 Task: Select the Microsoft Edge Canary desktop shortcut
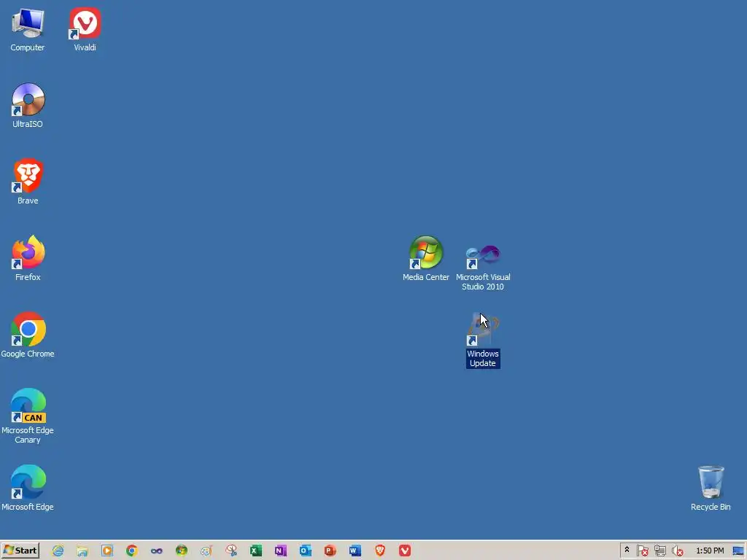(28, 416)
